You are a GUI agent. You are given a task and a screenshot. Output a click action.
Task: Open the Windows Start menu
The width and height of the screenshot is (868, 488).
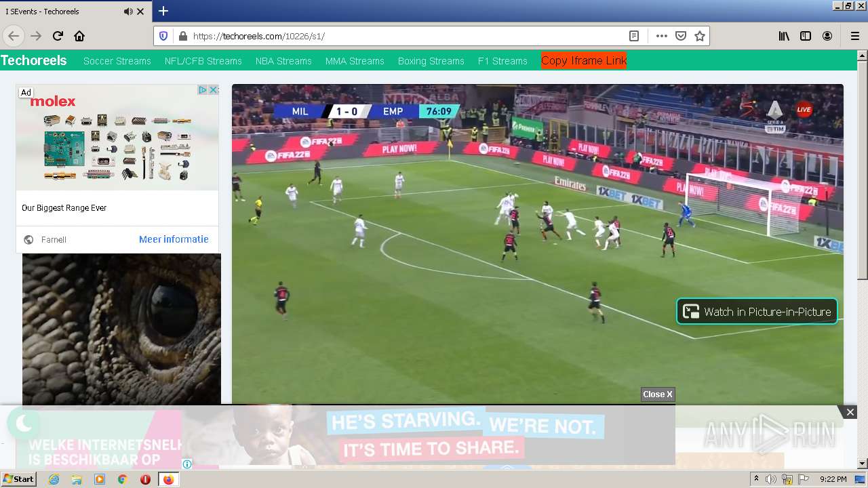pyautogui.click(x=18, y=479)
